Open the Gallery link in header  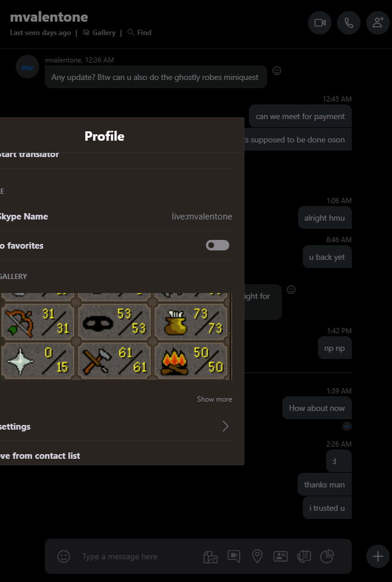[x=99, y=33]
